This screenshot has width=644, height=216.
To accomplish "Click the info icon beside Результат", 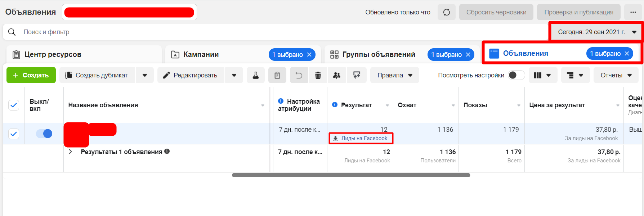I will click(335, 105).
